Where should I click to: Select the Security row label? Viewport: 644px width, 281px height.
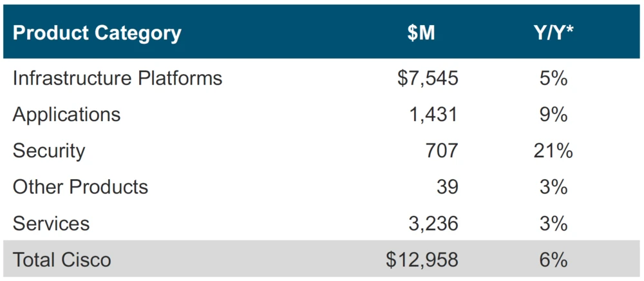(x=49, y=151)
